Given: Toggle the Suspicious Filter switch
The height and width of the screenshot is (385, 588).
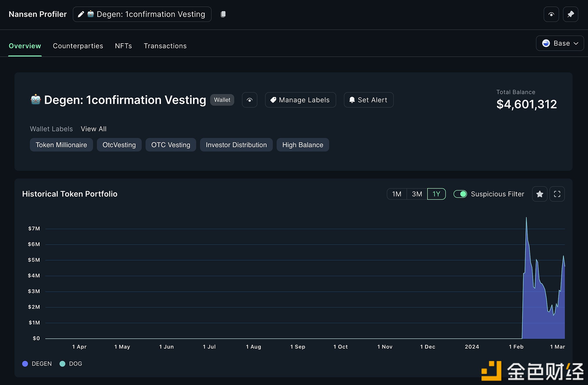Looking at the screenshot, I should (460, 194).
